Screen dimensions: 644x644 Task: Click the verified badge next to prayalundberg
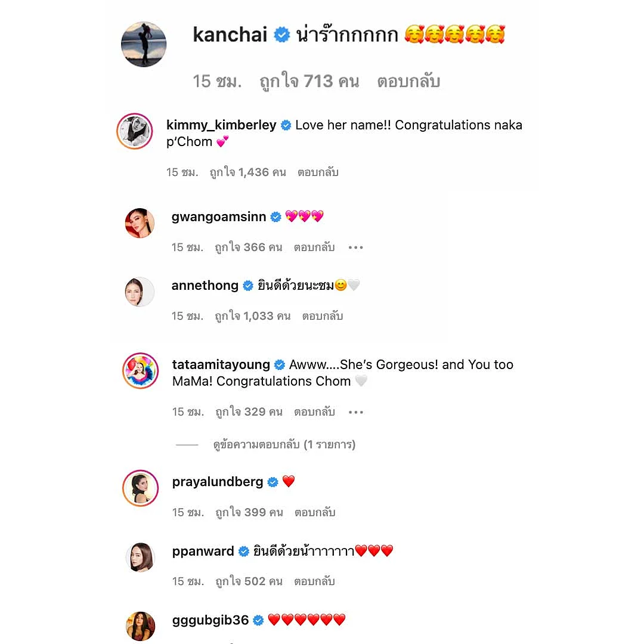click(273, 482)
